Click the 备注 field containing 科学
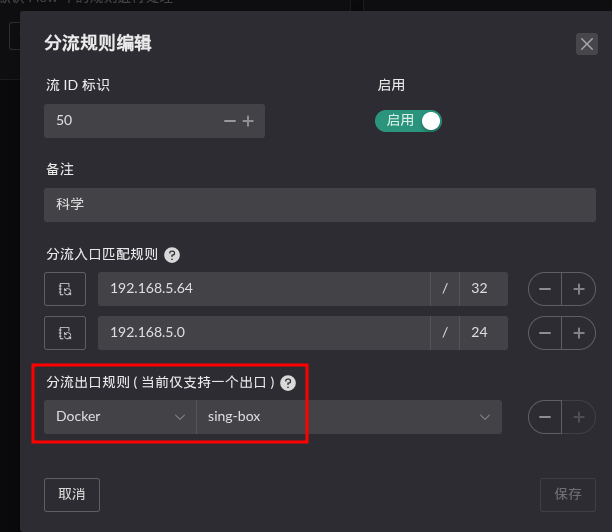 (320, 205)
